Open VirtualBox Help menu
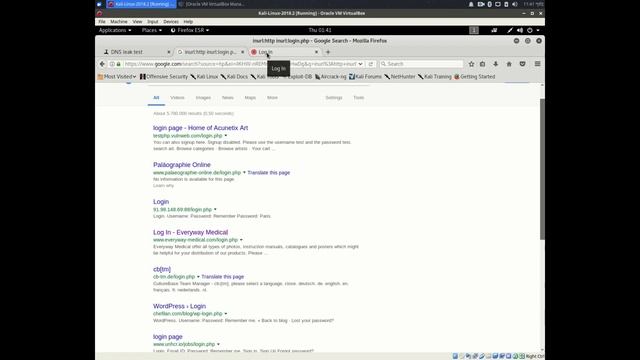Image resolution: width=640 pixels, height=360 pixels. (188, 22)
